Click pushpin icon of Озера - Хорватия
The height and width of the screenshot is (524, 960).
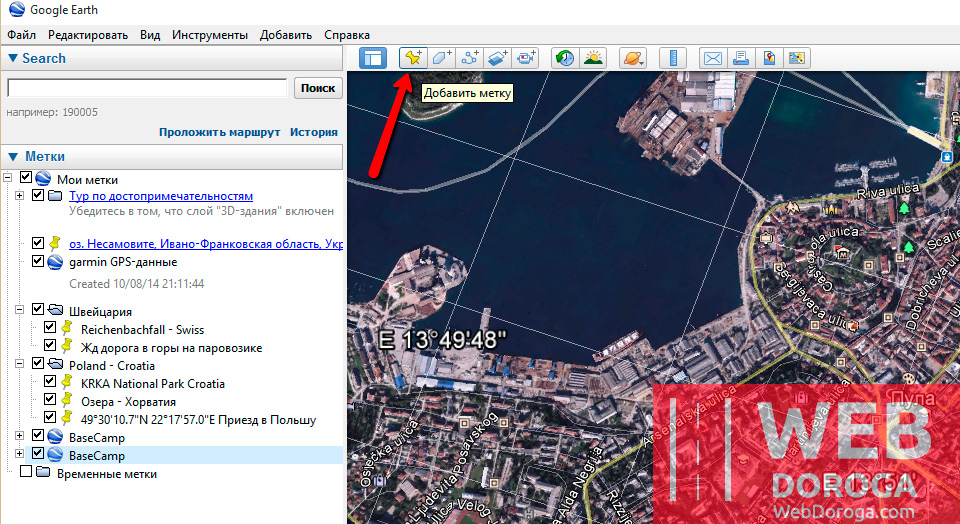[67, 402]
